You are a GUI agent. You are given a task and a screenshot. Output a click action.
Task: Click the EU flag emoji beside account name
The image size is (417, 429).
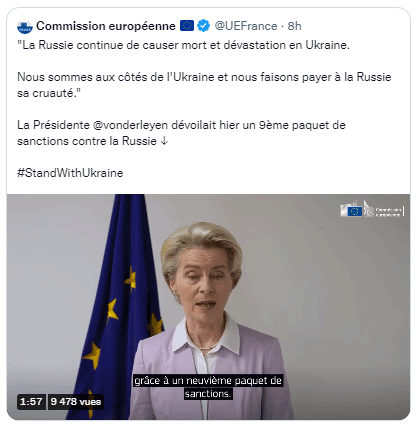pos(187,26)
